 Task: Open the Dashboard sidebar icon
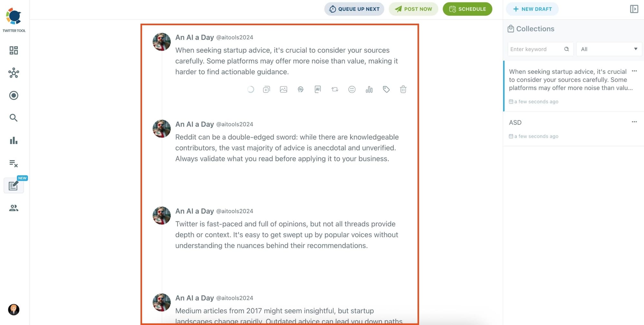click(x=14, y=50)
